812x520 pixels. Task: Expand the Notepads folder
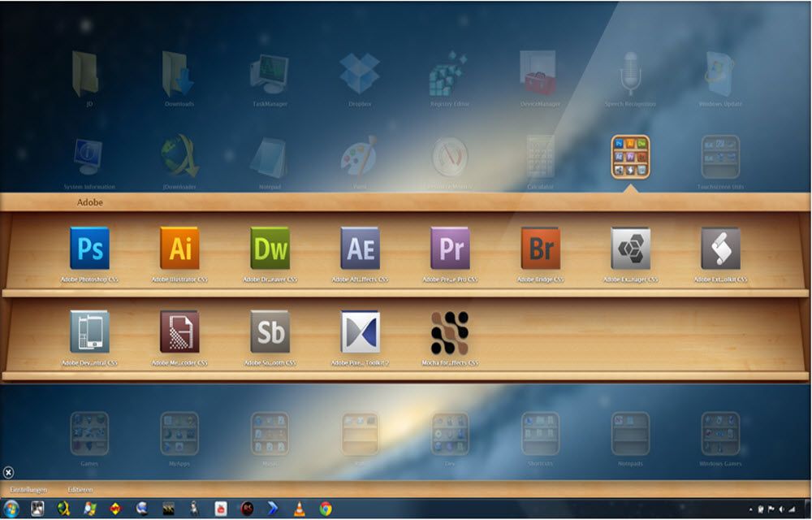click(x=630, y=434)
